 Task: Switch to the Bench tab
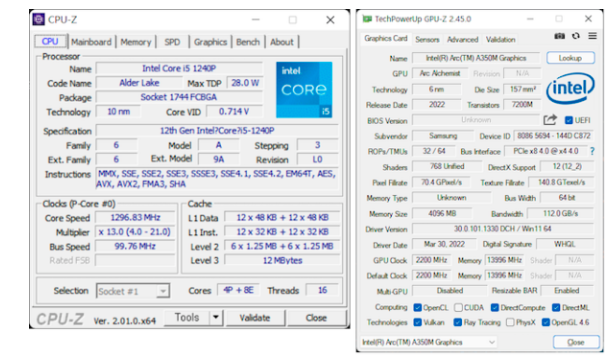(248, 42)
